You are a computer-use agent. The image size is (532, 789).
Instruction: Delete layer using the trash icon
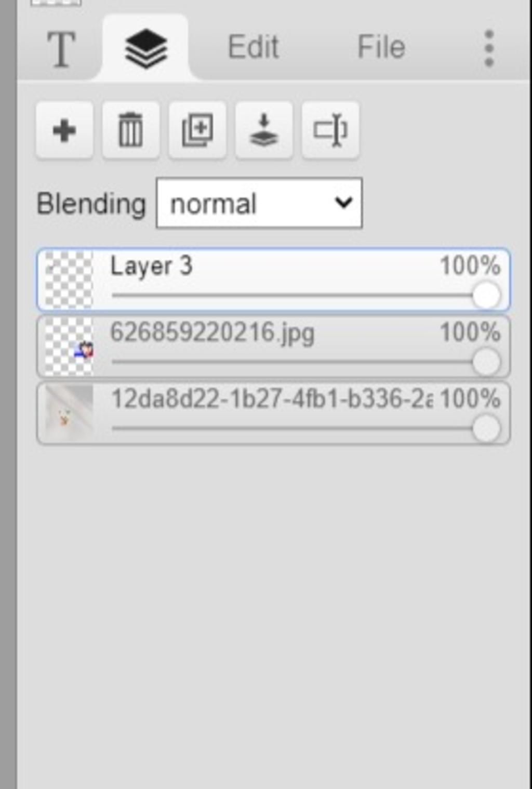(x=131, y=130)
